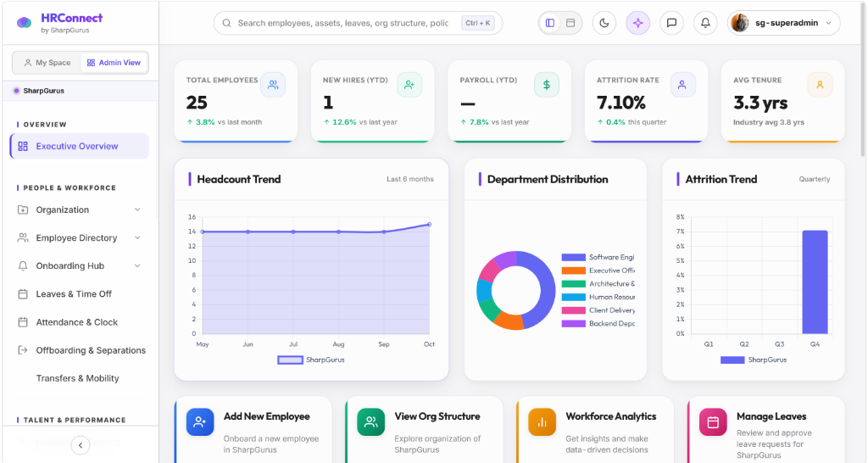Viewport: 868px width, 463px height.
Task: Switch to My Space tab
Action: point(47,63)
